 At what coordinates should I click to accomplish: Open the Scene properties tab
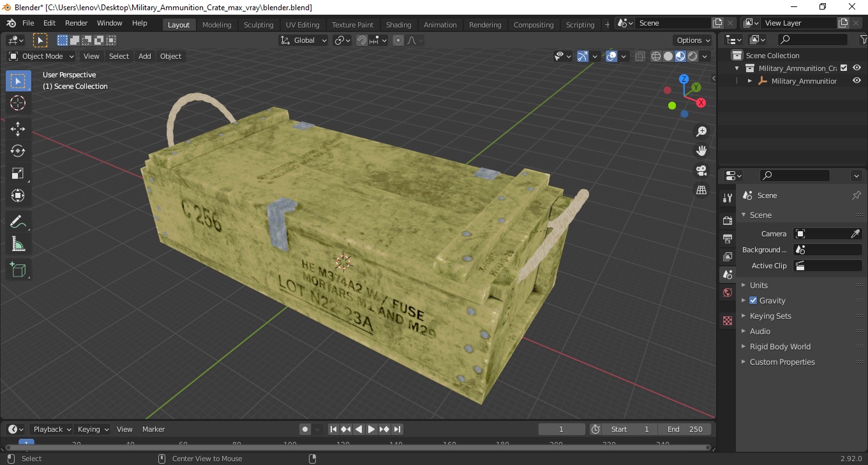coord(728,275)
